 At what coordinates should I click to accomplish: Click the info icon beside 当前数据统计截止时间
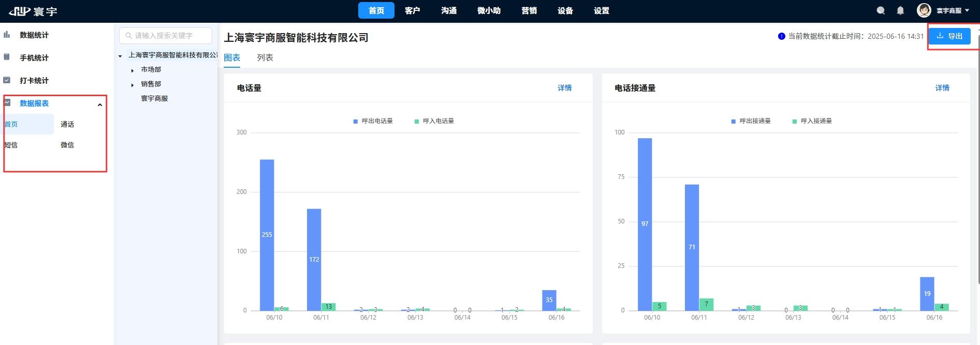coord(782,36)
